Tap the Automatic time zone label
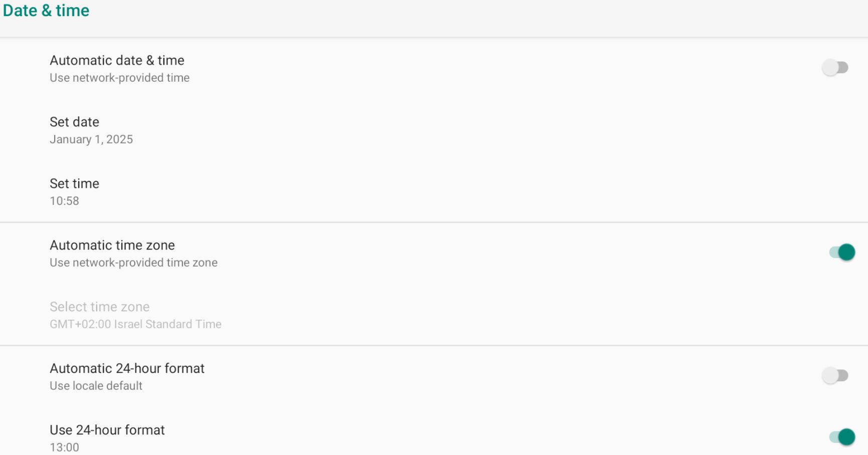 point(112,245)
